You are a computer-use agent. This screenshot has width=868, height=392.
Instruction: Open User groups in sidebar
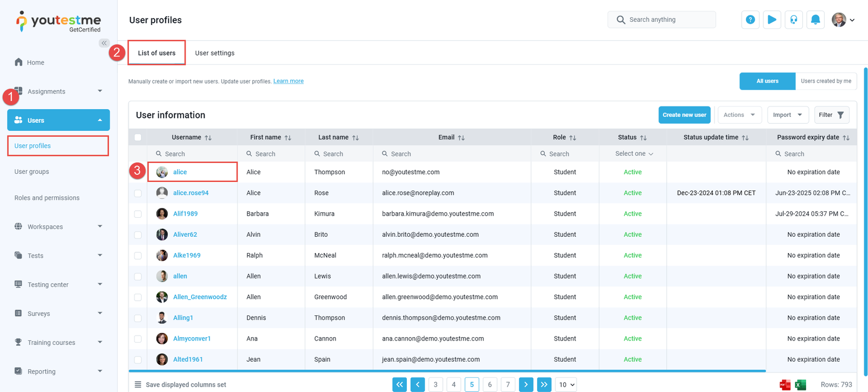31,172
